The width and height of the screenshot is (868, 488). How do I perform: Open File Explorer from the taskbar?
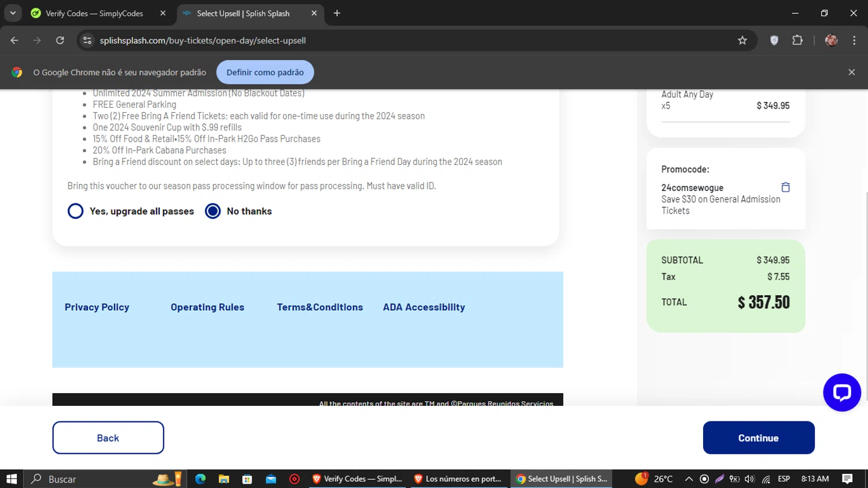(x=224, y=479)
